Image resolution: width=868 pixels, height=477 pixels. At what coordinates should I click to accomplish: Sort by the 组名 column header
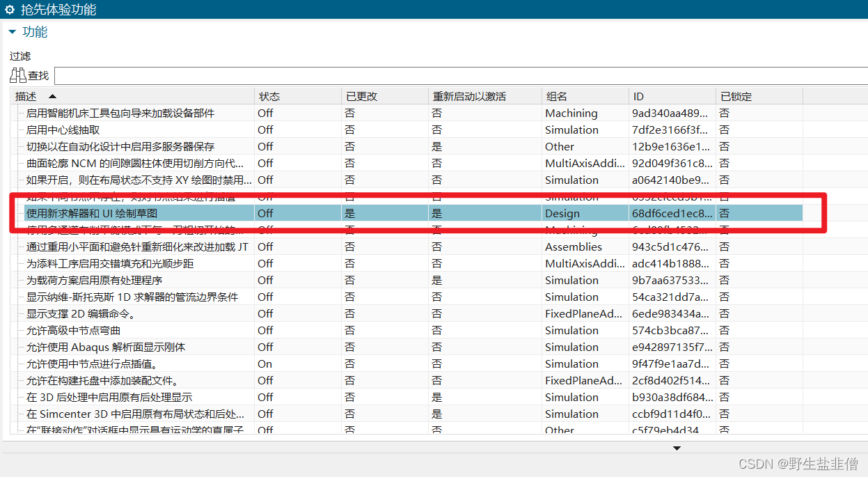585,96
